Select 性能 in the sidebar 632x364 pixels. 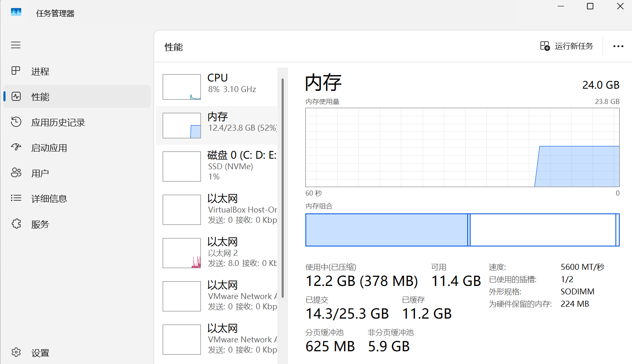tap(77, 97)
